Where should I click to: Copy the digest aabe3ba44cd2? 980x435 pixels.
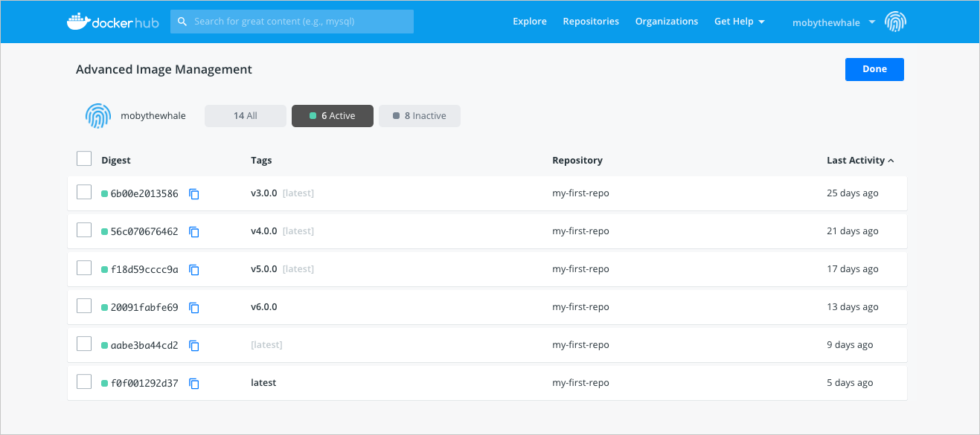(x=194, y=345)
